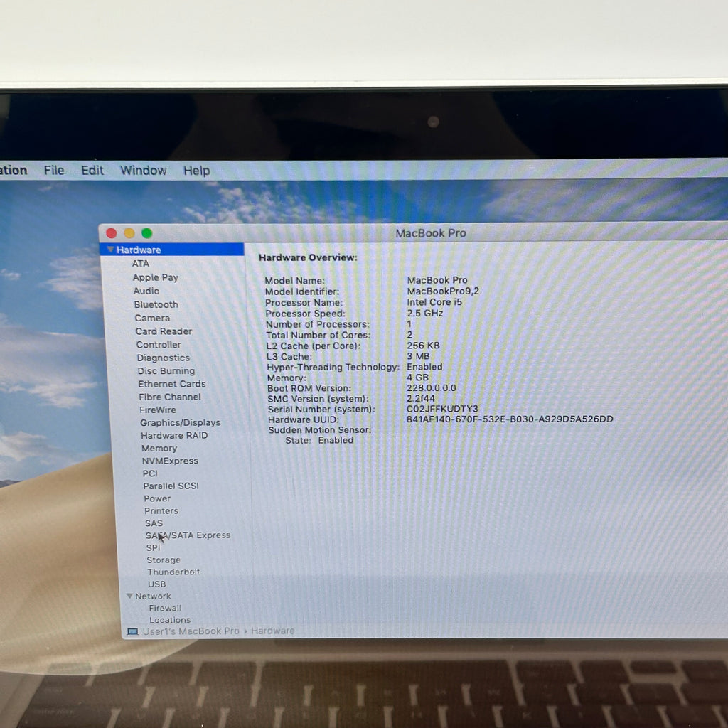Select SAS in the sidebar
Viewport: 728px width, 728px height.
(154, 523)
